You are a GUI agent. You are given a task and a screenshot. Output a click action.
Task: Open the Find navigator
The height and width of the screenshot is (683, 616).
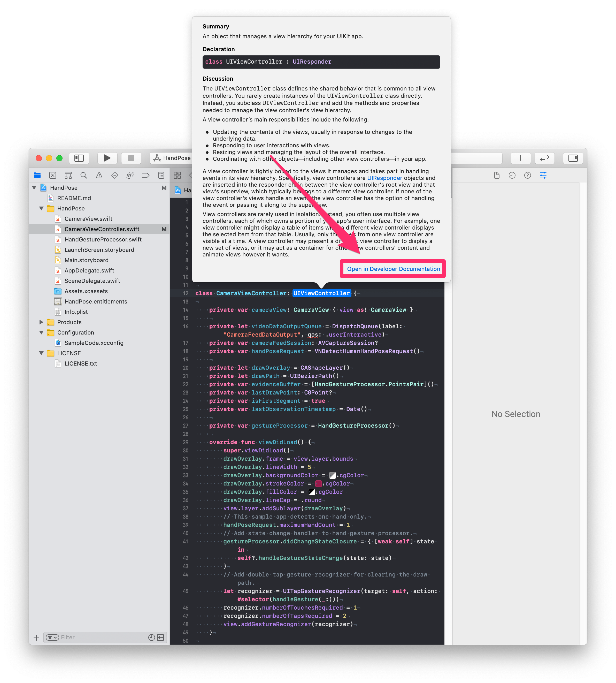pyautogui.click(x=83, y=175)
